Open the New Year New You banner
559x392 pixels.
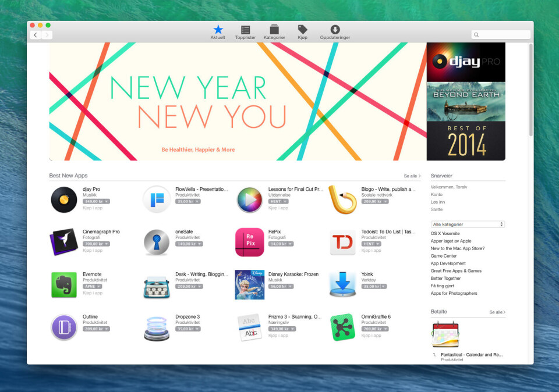click(238, 101)
